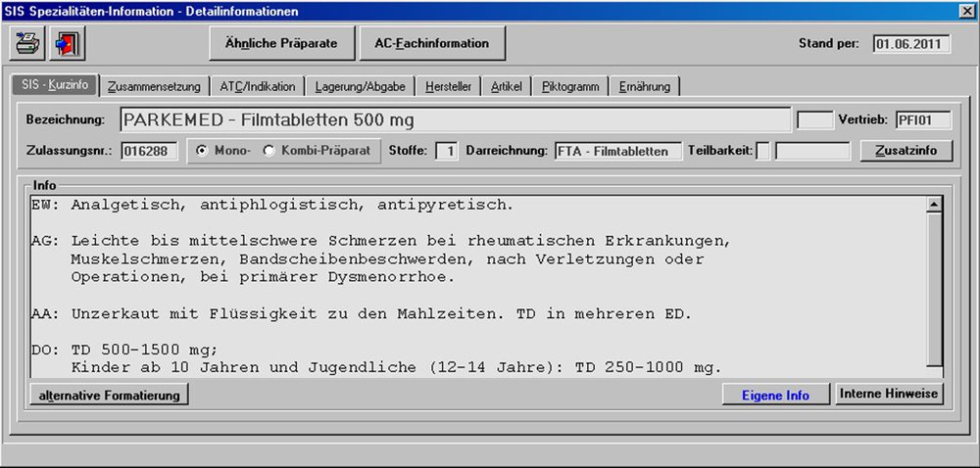Click the AA: Unzerkaut mit Flüssigkeit line
Viewport: 980px width, 468px height.
(362, 314)
